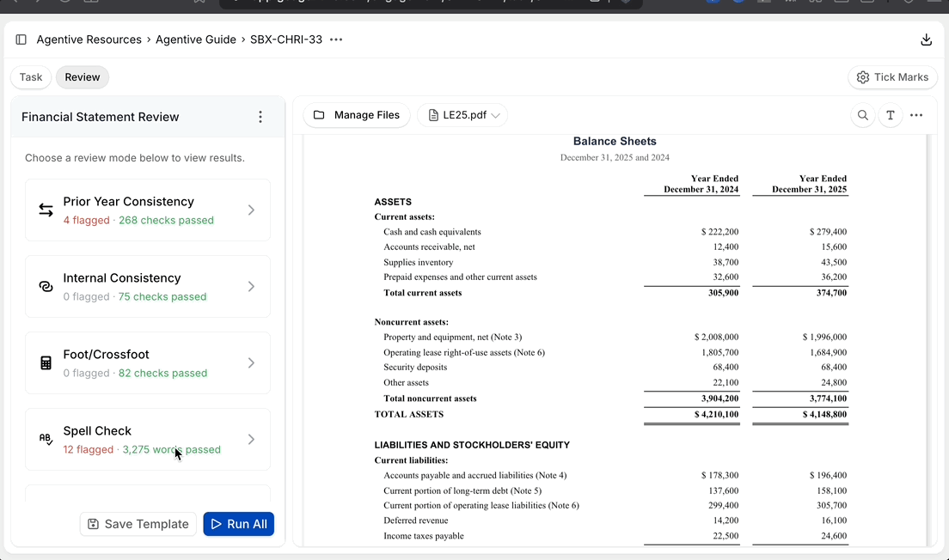Click the LE25.pdf file icon

tap(433, 115)
